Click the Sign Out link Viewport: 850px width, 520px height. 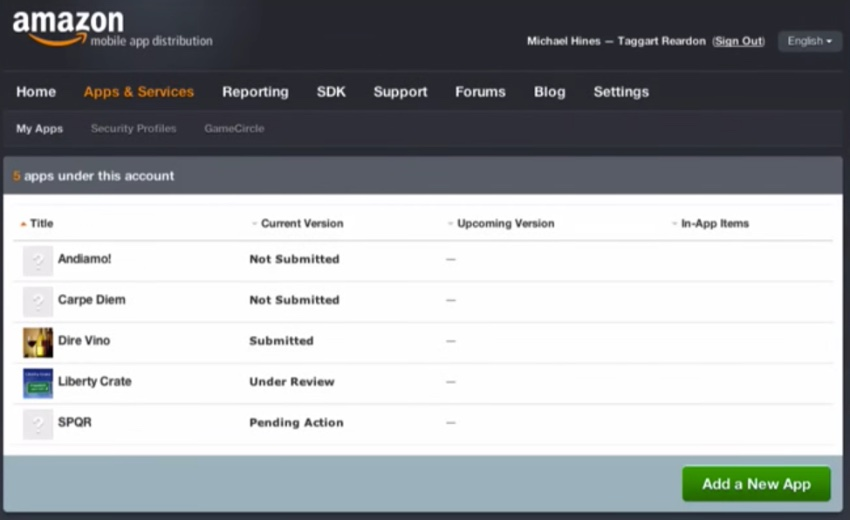click(x=738, y=41)
